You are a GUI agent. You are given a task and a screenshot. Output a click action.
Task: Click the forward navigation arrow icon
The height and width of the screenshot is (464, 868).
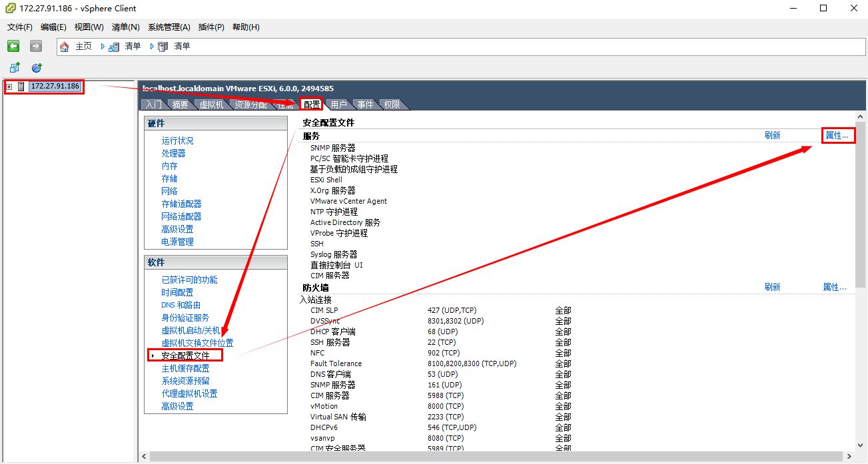(x=35, y=45)
